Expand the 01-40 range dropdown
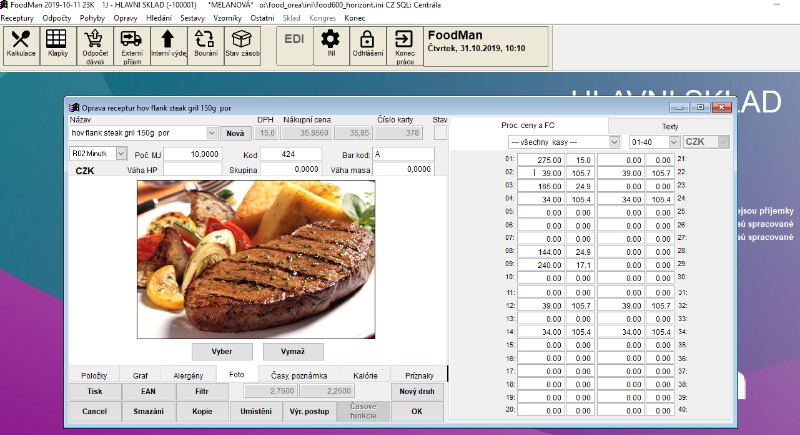Viewport: 800px width, 435px height. pyautogui.click(x=673, y=142)
